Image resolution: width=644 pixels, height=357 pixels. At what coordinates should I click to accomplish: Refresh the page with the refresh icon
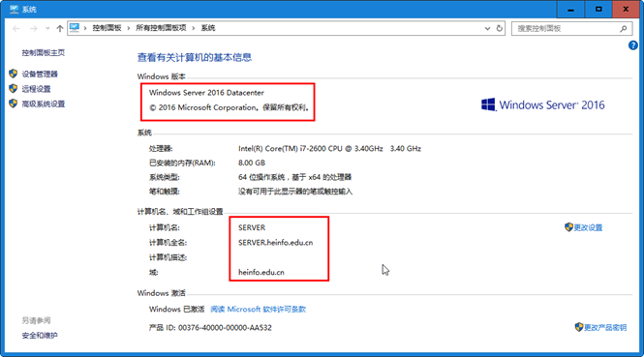click(500, 28)
